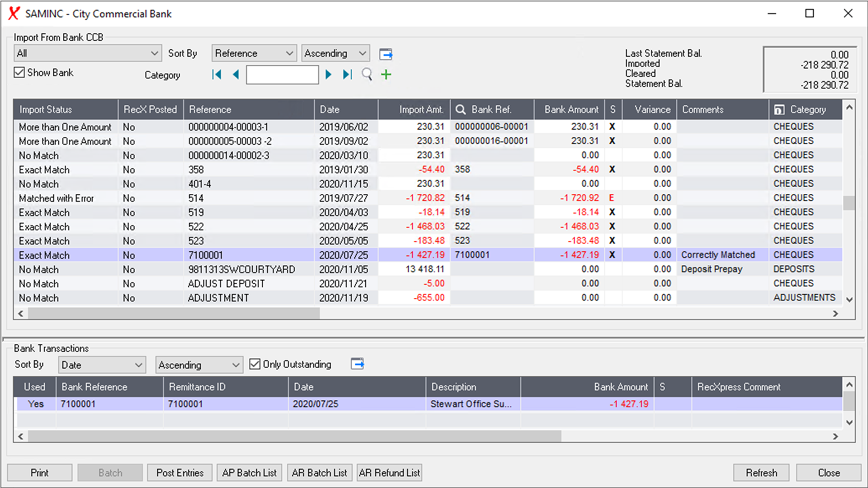This screenshot has height=488, width=868.
Task: Disable the Show Bank checkbox
Action: pyautogui.click(x=19, y=72)
